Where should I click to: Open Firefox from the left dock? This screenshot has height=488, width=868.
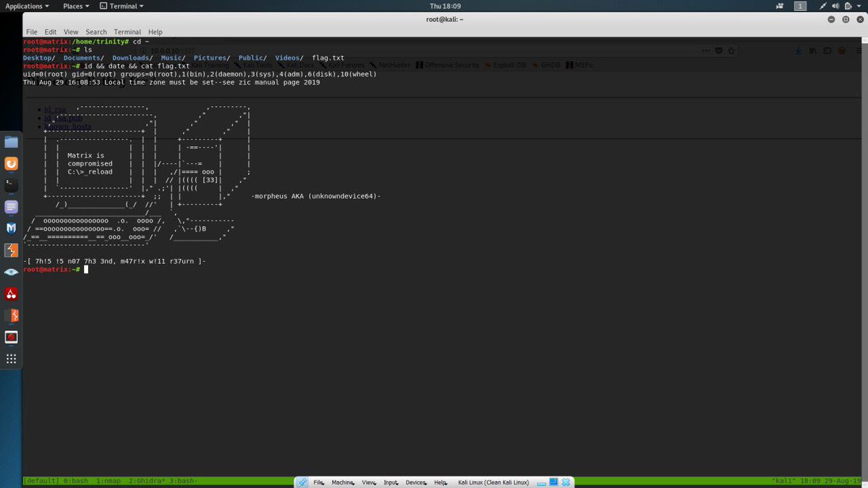tap(11, 163)
